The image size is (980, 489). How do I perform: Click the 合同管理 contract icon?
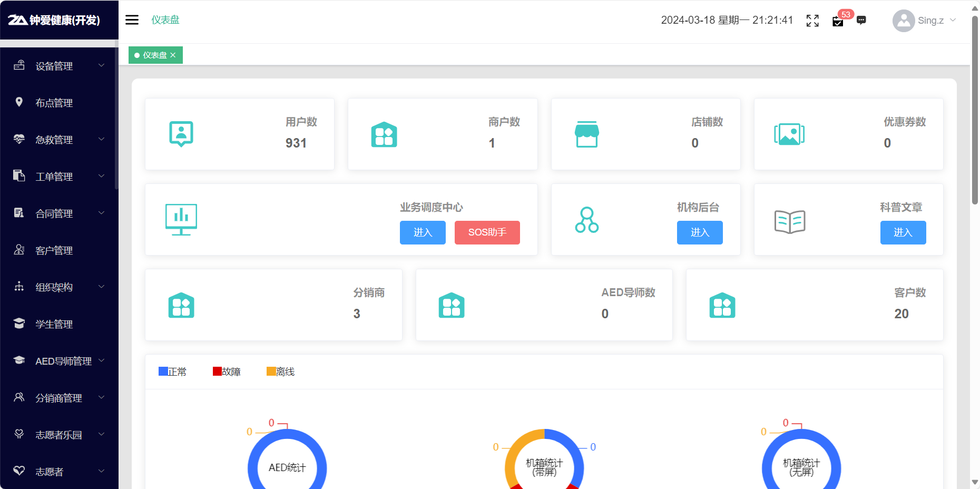[19, 213]
